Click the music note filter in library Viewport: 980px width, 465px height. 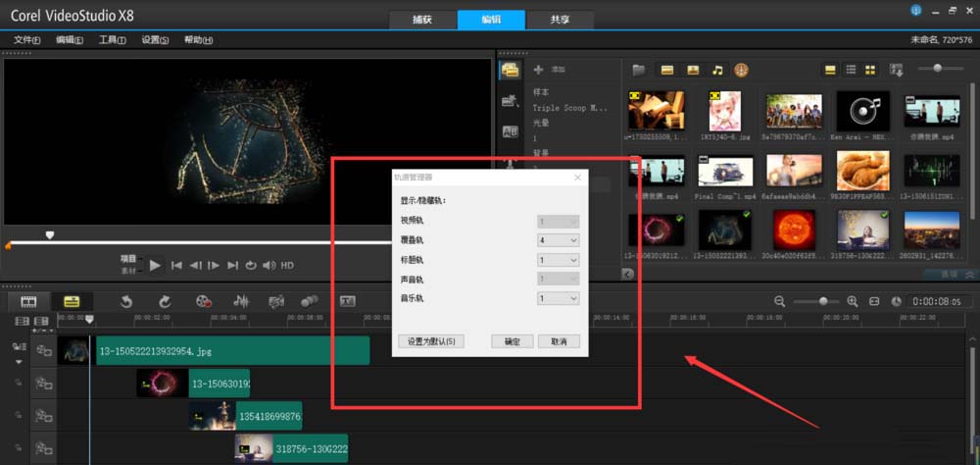tap(717, 70)
